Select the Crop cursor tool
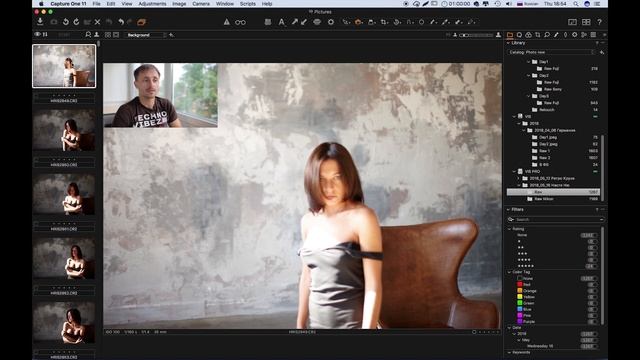Image resolution: width=640 pixels, height=360 pixels. pos(384,22)
